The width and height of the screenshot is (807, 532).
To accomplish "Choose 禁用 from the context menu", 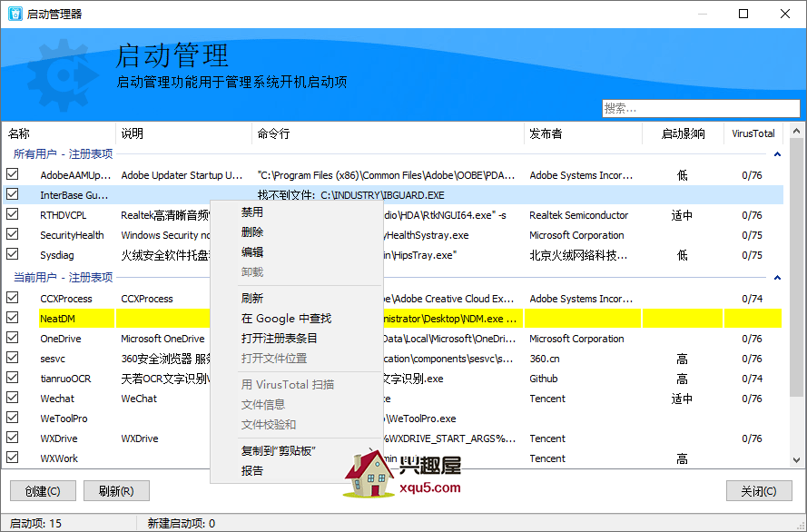I will click(x=252, y=212).
